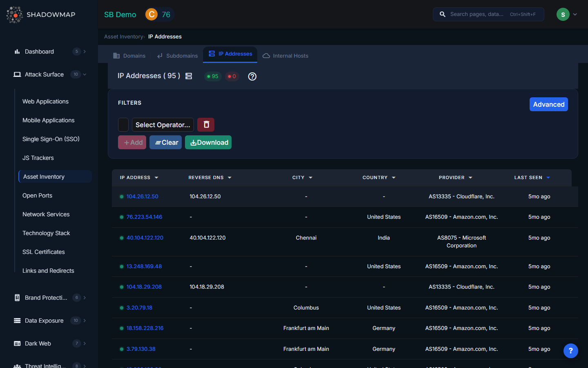The width and height of the screenshot is (588, 368).
Task: Sort by the Last Seen column arrow
Action: point(548,177)
